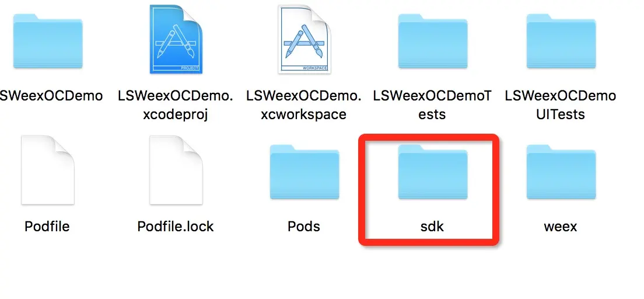Click the Podfile.lock name label
The image size is (644, 299).
[x=176, y=226]
